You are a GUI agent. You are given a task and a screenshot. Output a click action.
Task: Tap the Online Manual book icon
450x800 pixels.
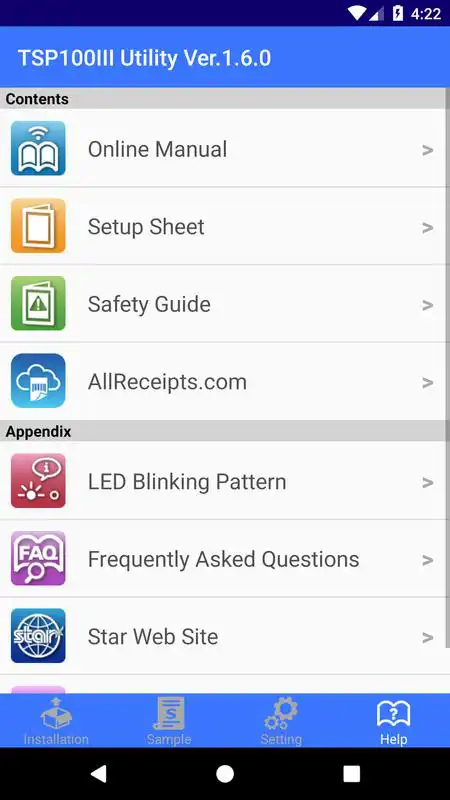coord(38,148)
